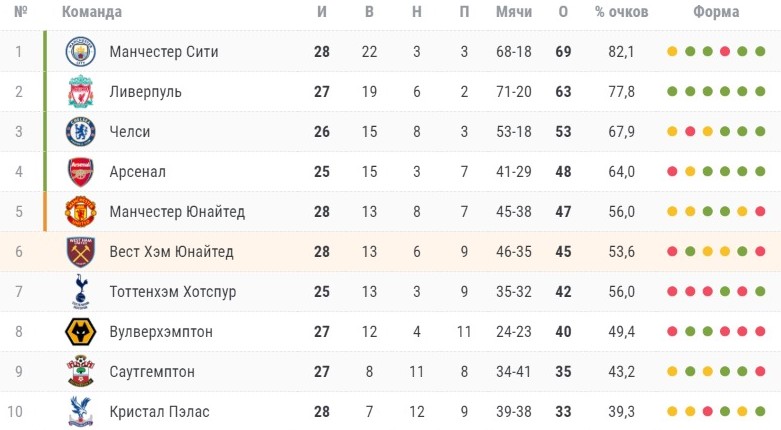Open the West Ham hammers crest
This screenshot has width=781, height=430.
[80, 252]
